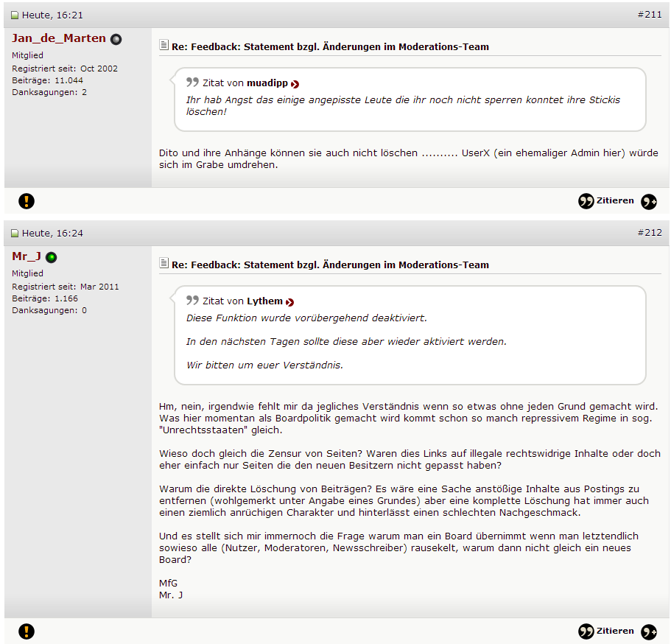
Task: Click document icon in post #212 title
Action: pos(164,264)
